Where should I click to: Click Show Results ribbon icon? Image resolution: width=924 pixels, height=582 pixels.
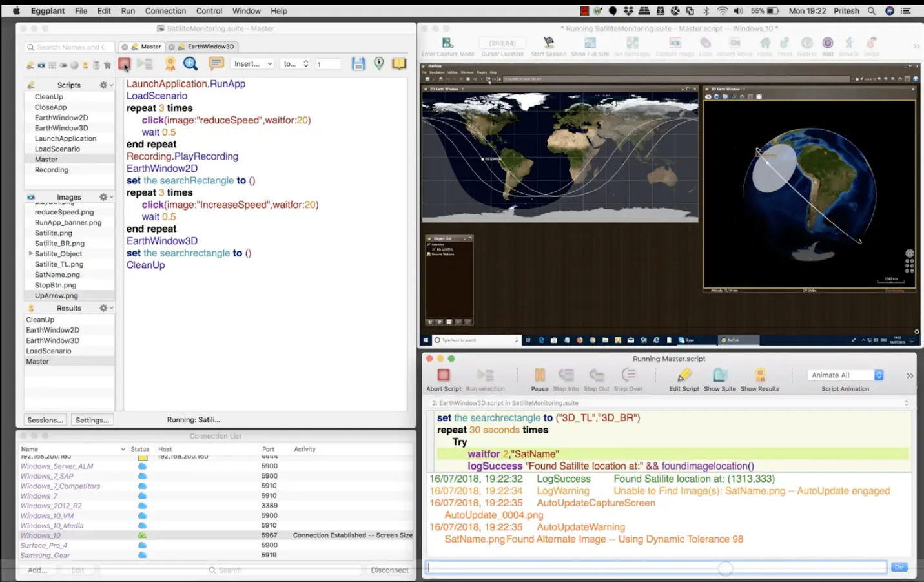tap(759, 375)
